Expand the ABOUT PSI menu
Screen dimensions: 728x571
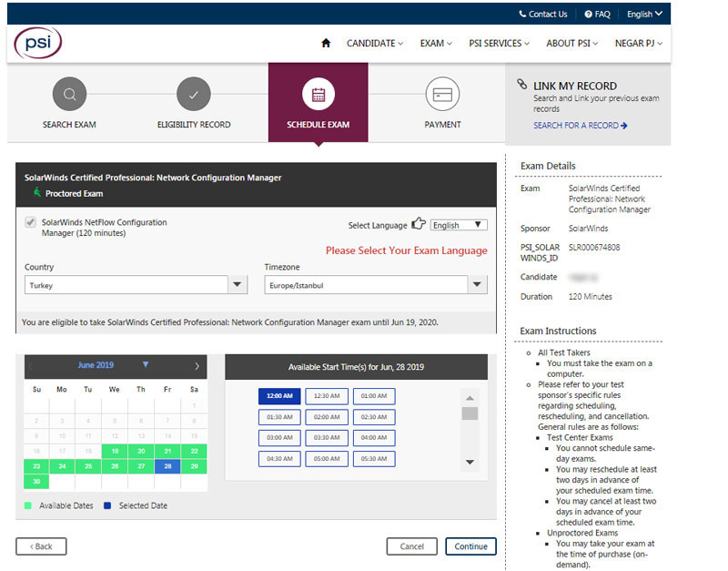(572, 43)
